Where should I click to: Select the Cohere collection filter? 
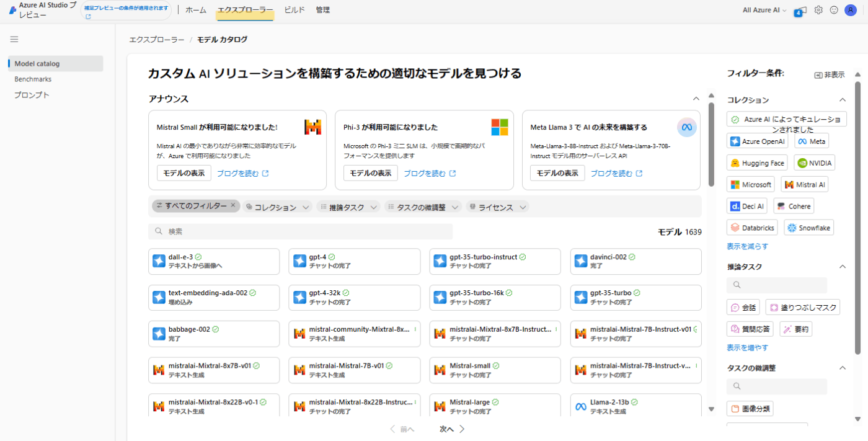(x=793, y=206)
